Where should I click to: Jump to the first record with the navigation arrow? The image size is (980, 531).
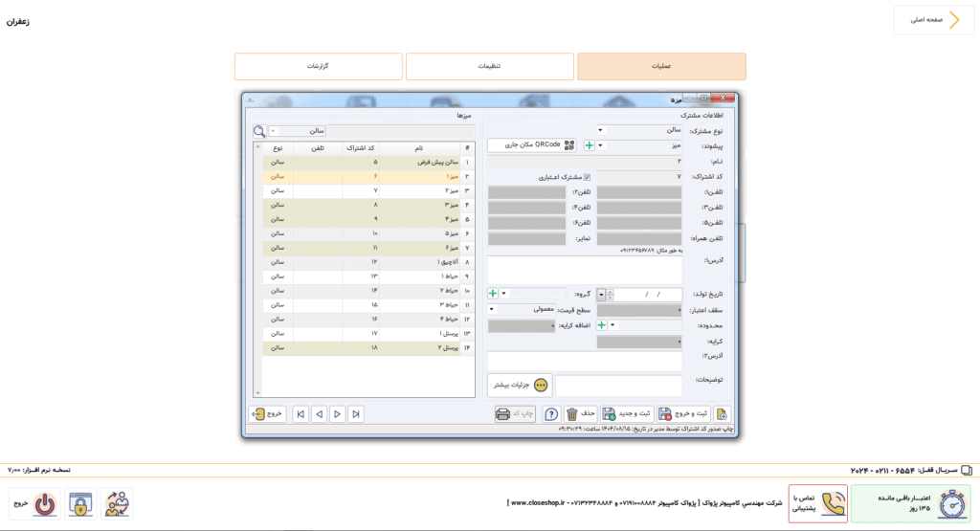[301, 414]
